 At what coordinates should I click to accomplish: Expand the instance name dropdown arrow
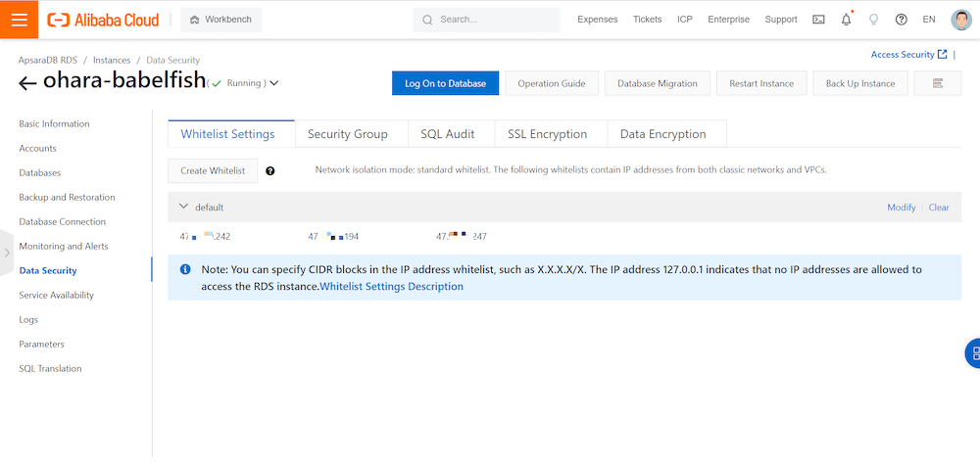click(x=274, y=83)
